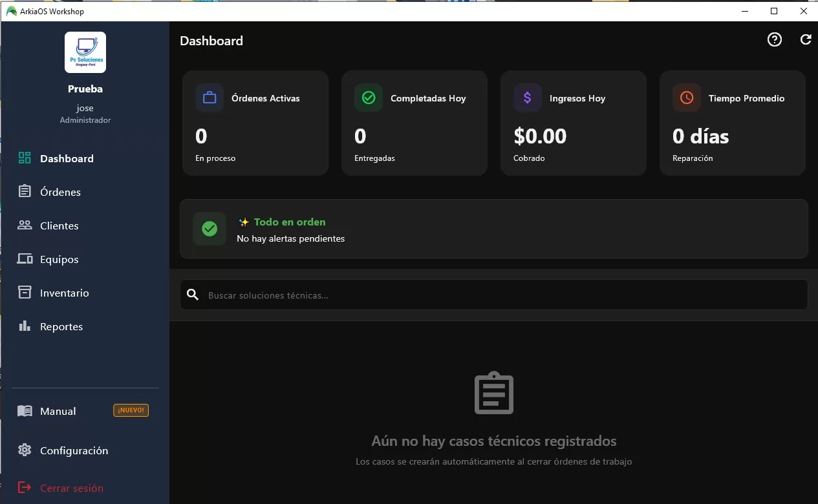Minimize the ArkiaOS Workshop window
Viewport: 818px width, 504px height.
pyautogui.click(x=745, y=11)
